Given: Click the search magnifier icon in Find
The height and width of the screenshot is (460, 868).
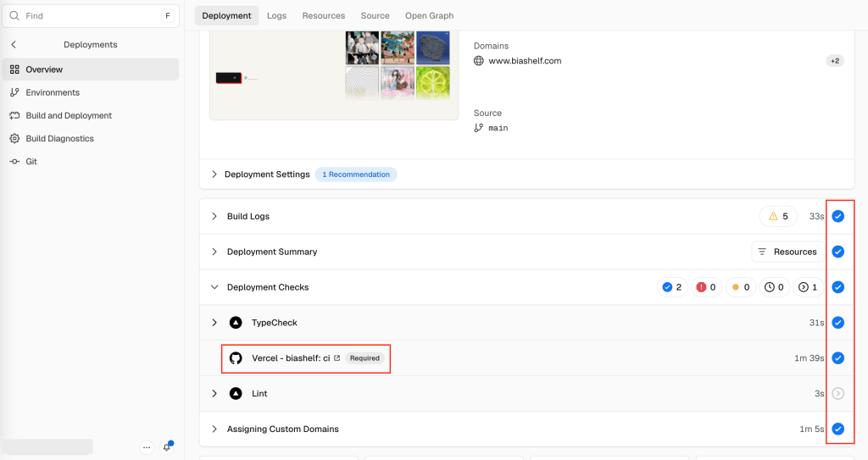Looking at the screenshot, I should pyautogui.click(x=14, y=16).
